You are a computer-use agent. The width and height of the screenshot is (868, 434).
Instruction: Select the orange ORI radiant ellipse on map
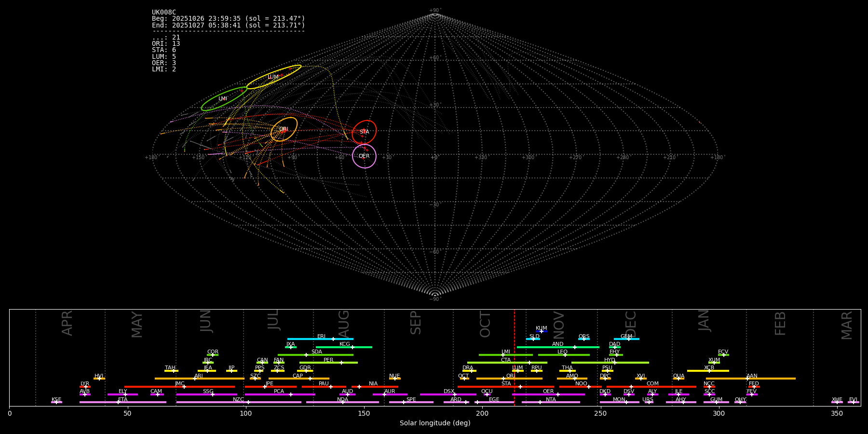(x=284, y=129)
